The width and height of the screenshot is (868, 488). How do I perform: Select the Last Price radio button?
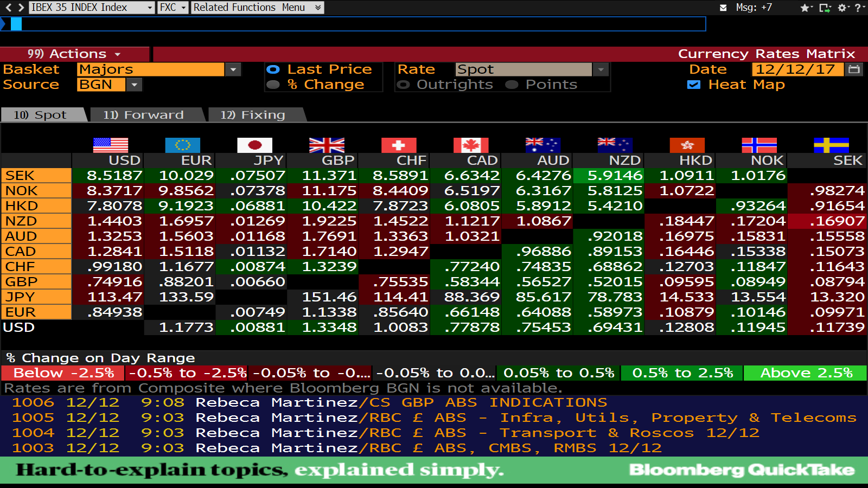pyautogui.click(x=273, y=69)
